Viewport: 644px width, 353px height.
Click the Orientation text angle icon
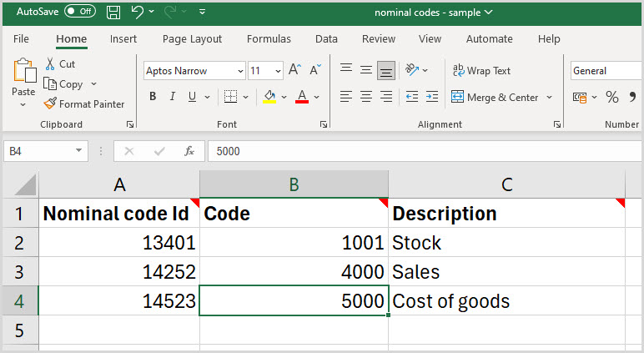412,69
